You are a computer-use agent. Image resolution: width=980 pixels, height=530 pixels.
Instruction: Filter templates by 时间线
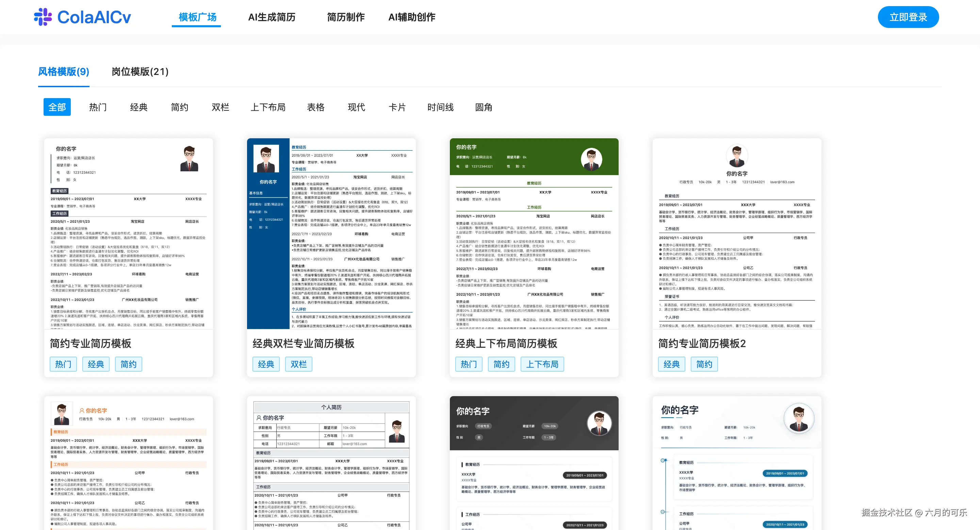[x=441, y=107]
